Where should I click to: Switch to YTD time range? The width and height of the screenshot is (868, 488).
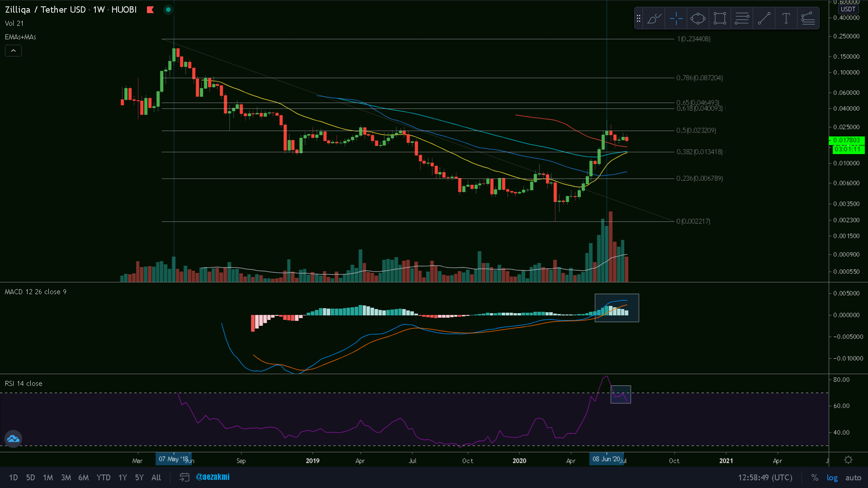pos(104,478)
